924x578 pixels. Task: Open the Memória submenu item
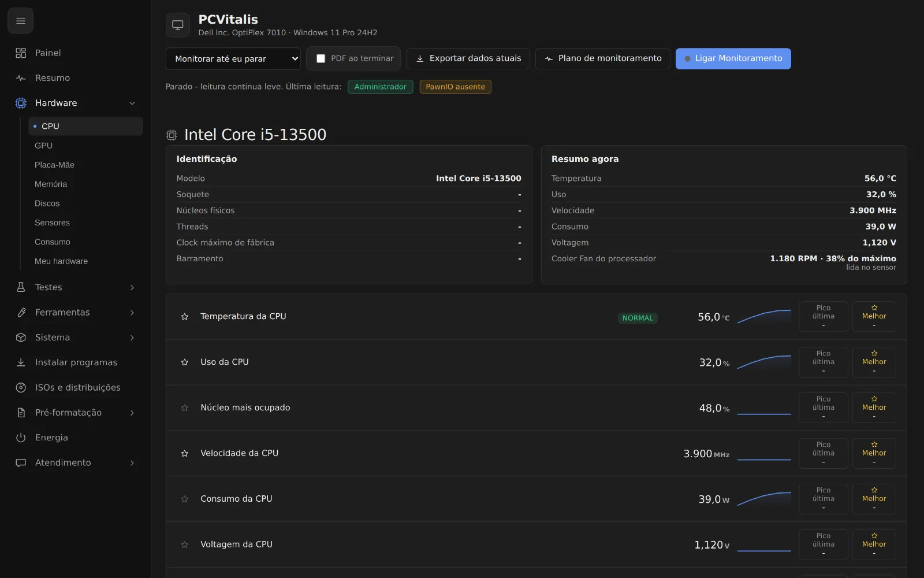tap(85, 184)
